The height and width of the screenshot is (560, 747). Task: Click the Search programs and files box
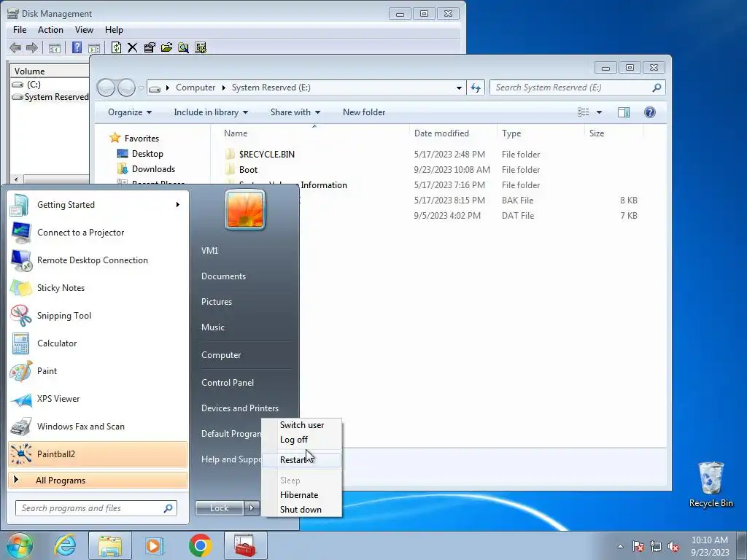(x=96, y=508)
